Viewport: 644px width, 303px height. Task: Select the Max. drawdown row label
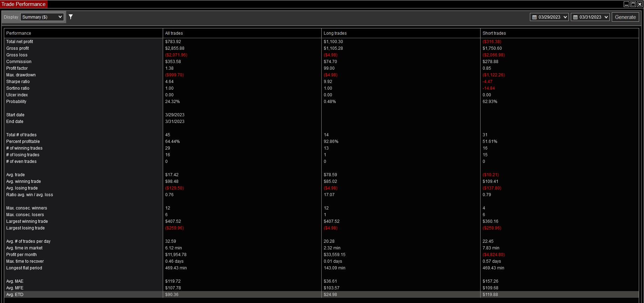coord(21,75)
